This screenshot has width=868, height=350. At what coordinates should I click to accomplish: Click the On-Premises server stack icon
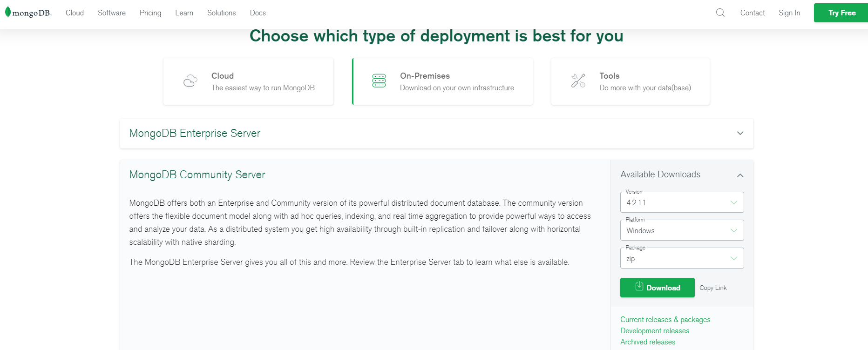click(x=379, y=81)
